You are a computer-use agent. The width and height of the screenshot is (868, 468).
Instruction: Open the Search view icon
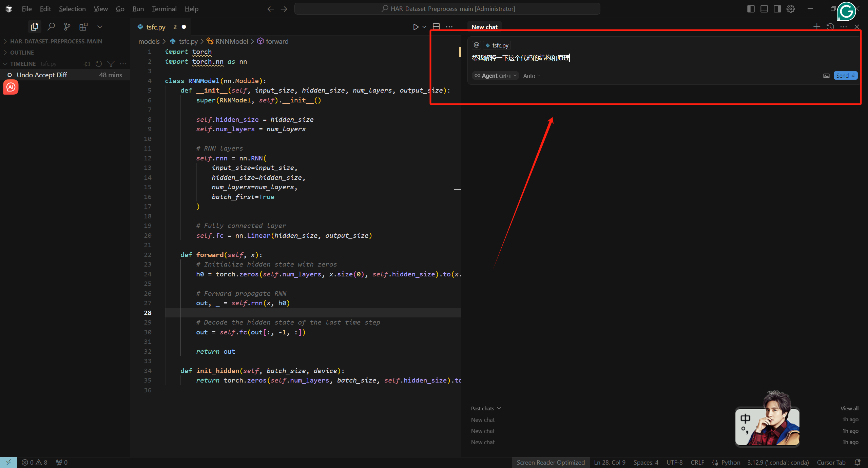click(x=51, y=26)
